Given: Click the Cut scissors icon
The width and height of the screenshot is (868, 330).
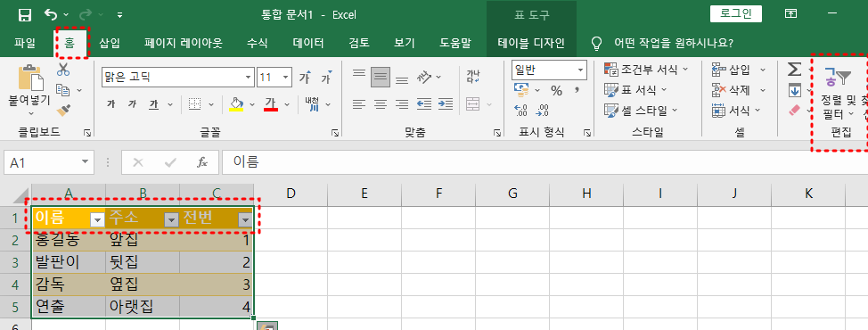Looking at the screenshot, I should click(63, 70).
